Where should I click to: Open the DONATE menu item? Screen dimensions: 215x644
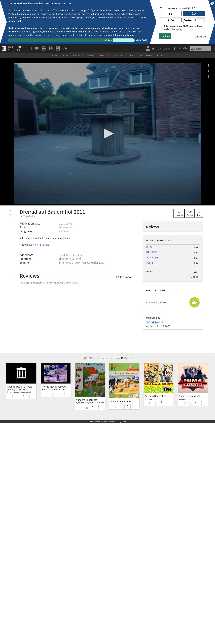point(104,56)
